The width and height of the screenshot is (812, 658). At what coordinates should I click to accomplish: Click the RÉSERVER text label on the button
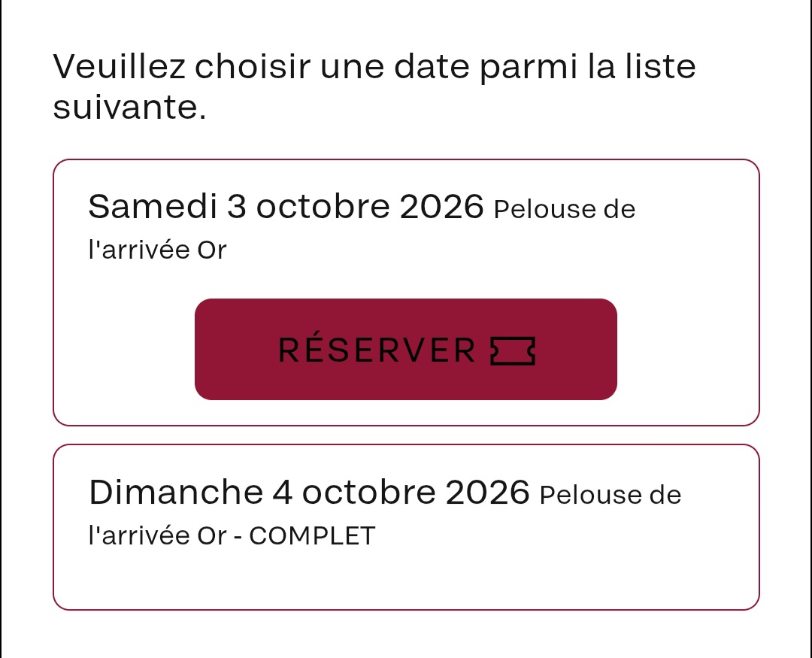377,349
